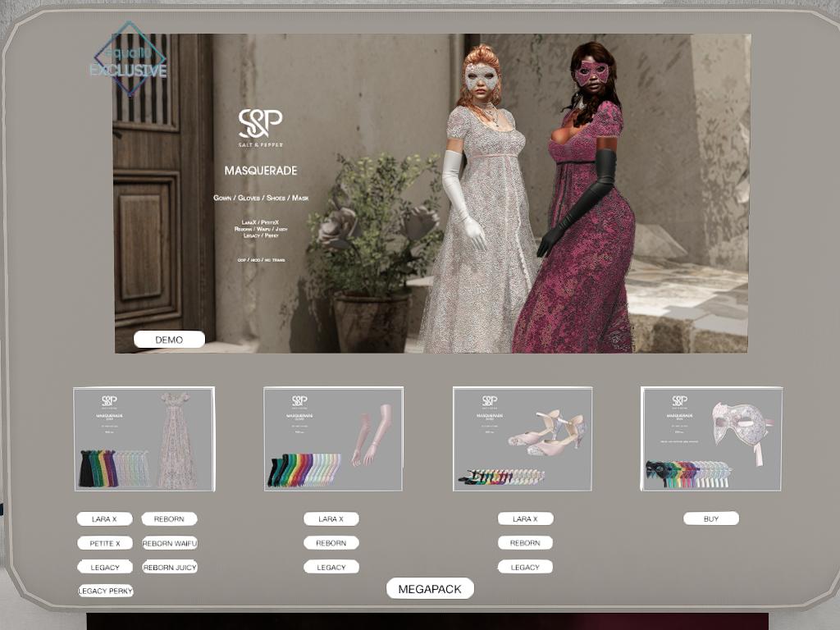This screenshot has height=630, width=840.
Task: Choose LEGACY under the shoes
Action: coord(525,567)
